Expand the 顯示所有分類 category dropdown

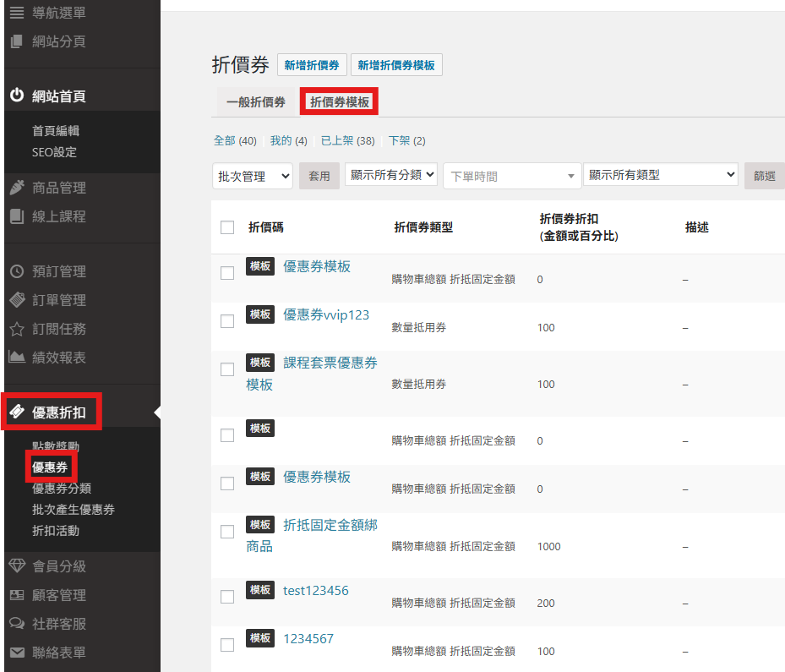(391, 175)
